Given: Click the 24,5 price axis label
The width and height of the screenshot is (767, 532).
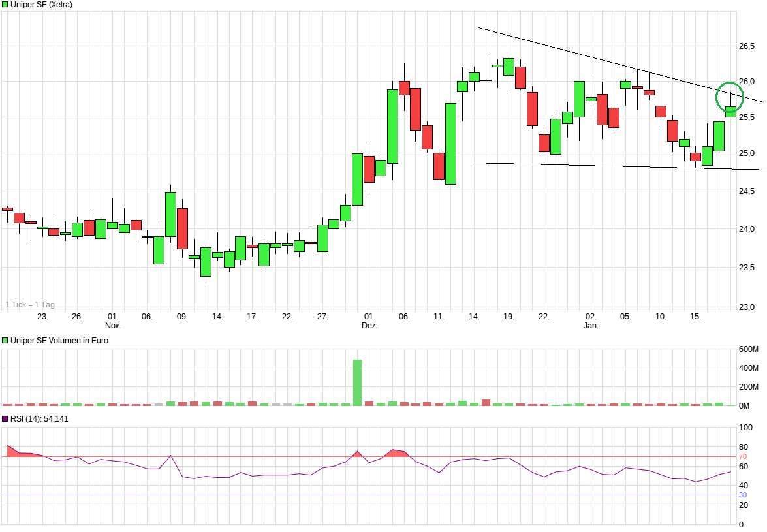Looking at the screenshot, I should point(747,191).
